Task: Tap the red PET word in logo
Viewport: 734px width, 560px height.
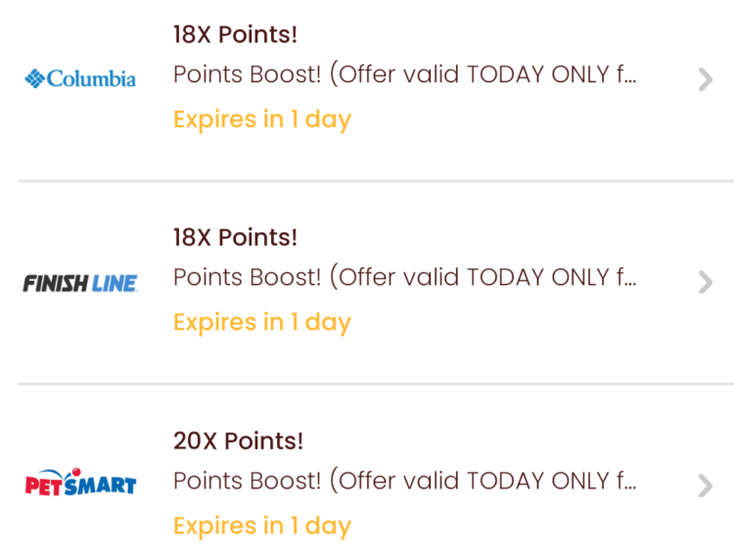Action: click(43, 486)
